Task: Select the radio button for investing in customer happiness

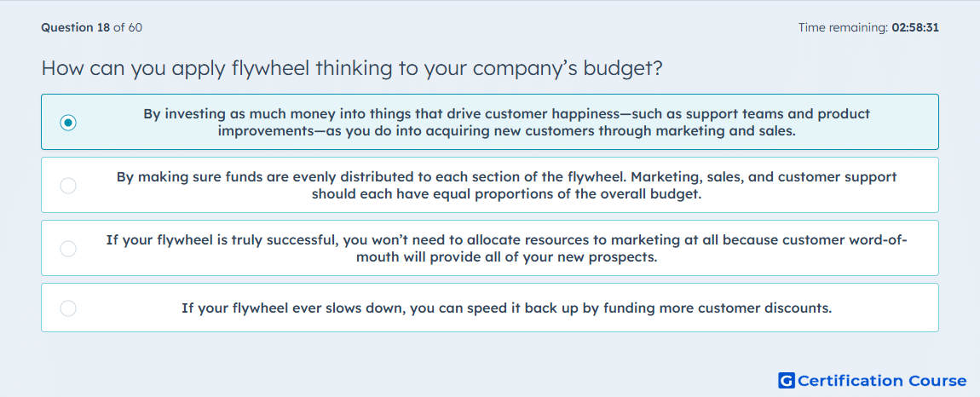Action: tap(68, 123)
